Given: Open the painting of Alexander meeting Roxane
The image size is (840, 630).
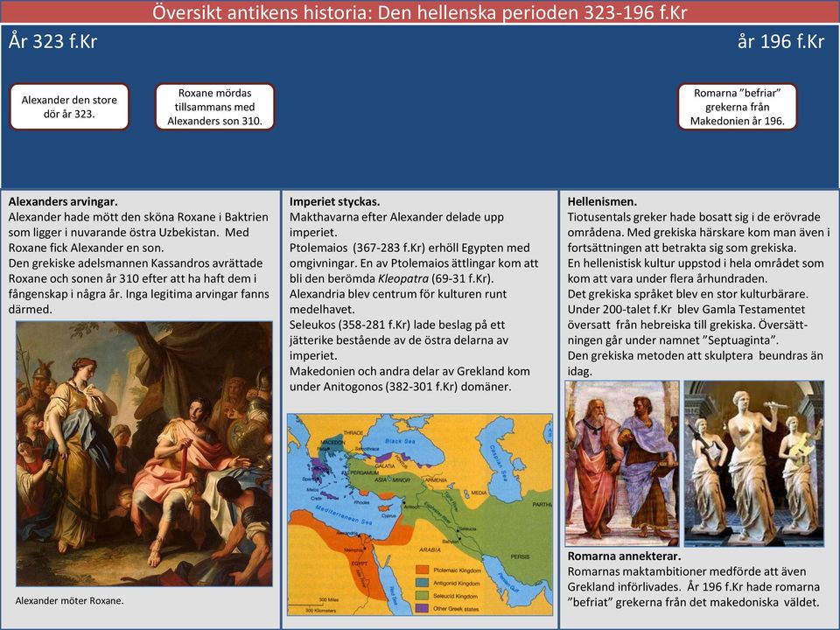Looking at the screenshot, I should coord(144,453).
